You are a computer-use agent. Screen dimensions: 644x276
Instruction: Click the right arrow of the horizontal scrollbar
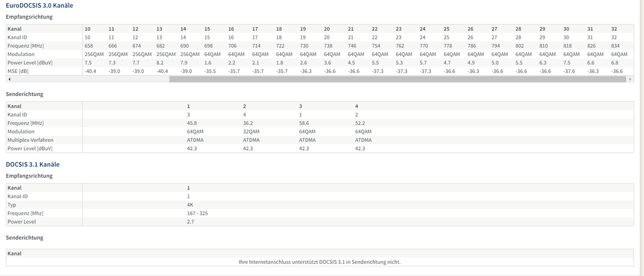[630, 79]
